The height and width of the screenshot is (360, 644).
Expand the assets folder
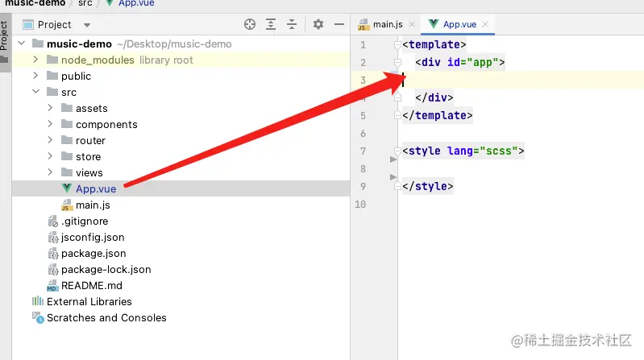[x=50, y=108]
